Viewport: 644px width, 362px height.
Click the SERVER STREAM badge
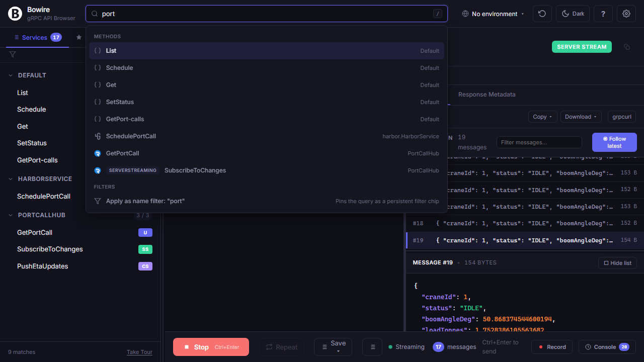click(x=582, y=47)
